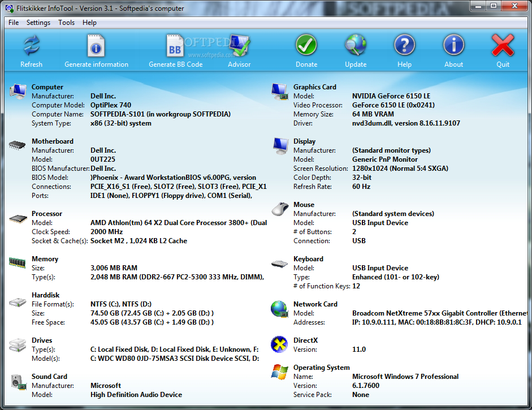
Task: Click the nvd3dum.dll driver version text
Action: tap(406, 123)
